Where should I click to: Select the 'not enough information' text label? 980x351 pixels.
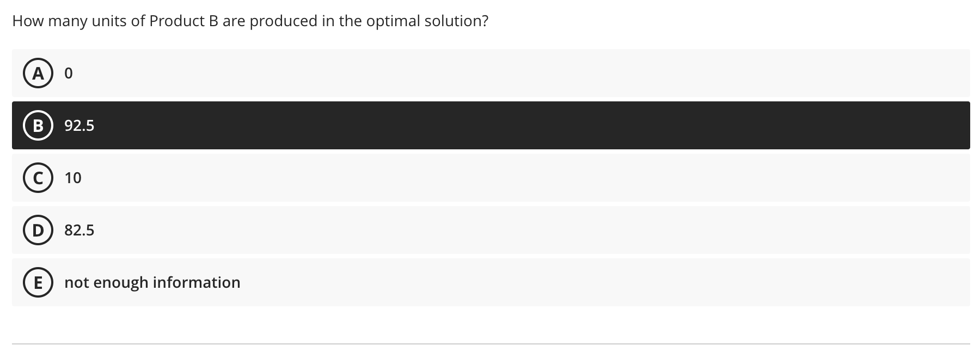click(152, 282)
